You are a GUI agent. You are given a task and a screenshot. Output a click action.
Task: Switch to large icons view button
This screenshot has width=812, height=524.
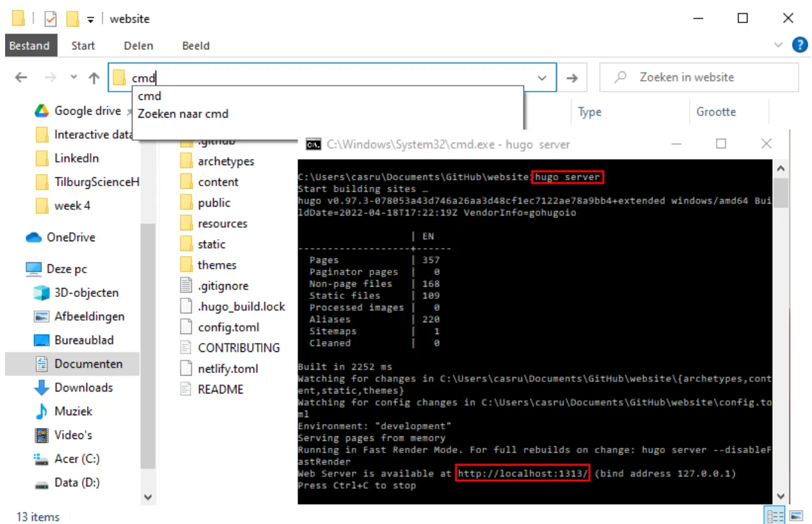(x=797, y=516)
